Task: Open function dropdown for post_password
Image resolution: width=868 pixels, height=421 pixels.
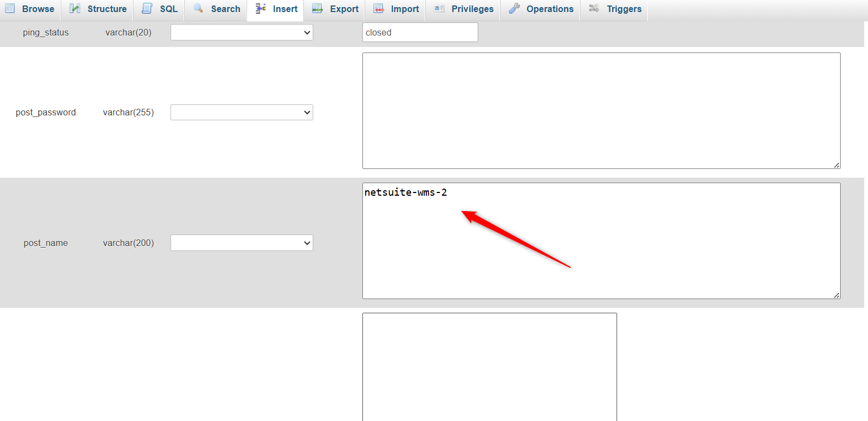Action: (242, 112)
